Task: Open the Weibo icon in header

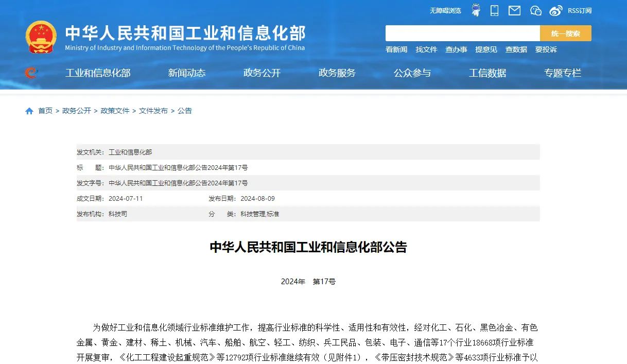Action: point(555,10)
